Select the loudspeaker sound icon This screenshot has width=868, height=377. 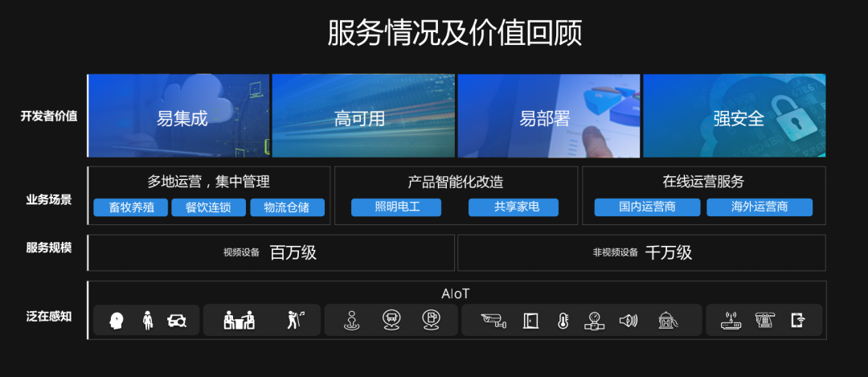point(628,320)
